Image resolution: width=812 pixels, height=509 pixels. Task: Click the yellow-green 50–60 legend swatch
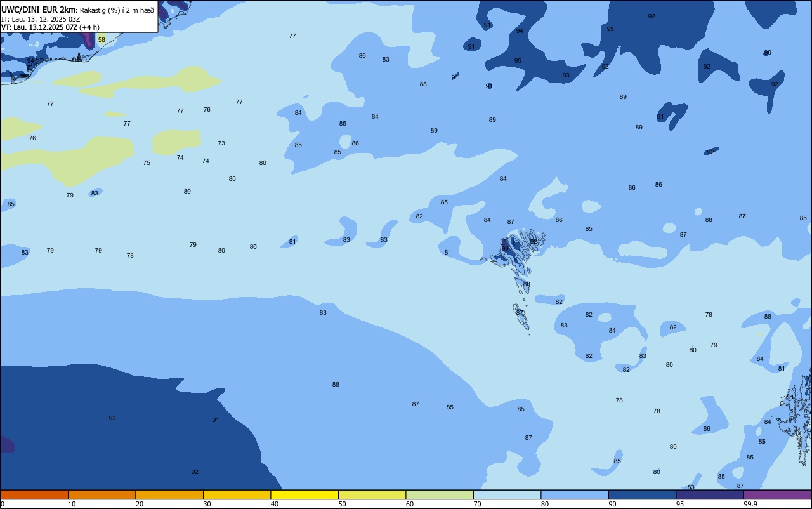(x=372, y=494)
